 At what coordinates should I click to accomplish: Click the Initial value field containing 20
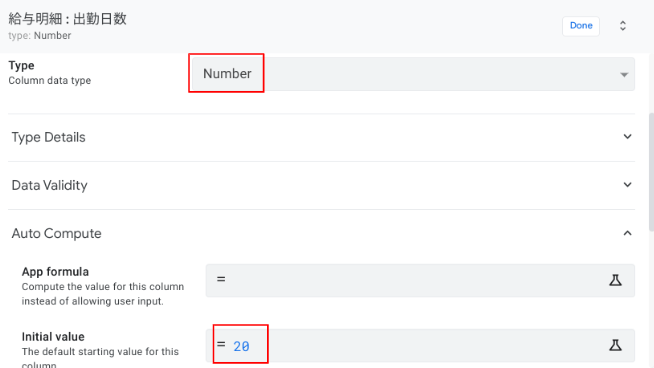coord(420,345)
